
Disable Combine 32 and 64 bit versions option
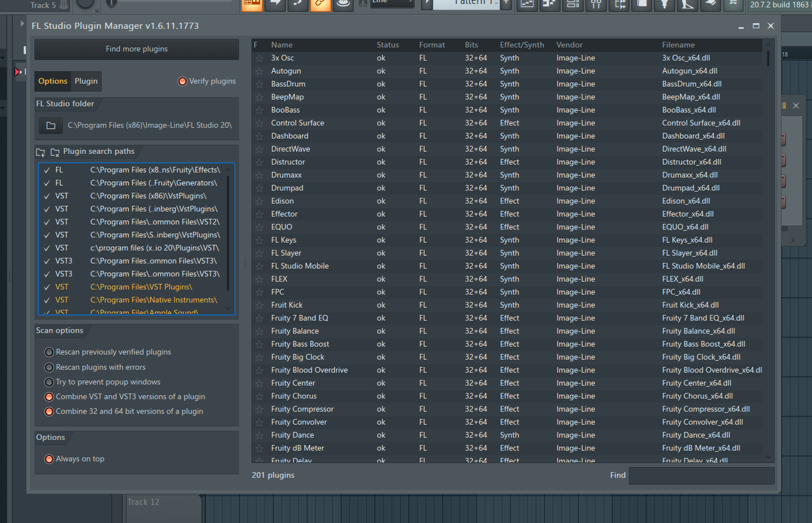click(49, 412)
